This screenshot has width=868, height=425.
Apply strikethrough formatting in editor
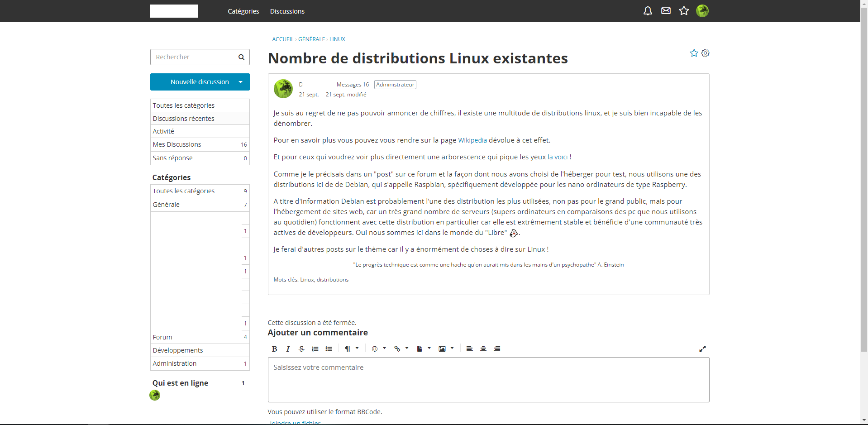click(x=301, y=349)
